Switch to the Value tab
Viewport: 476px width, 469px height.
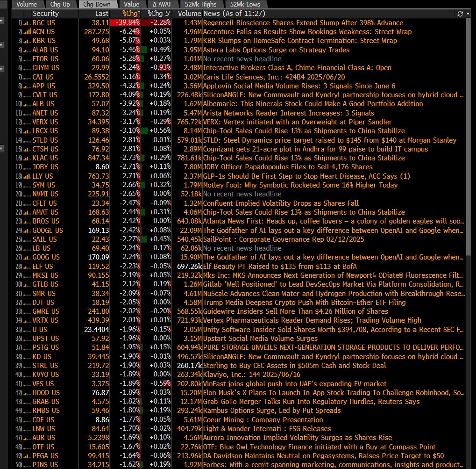pyautogui.click(x=131, y=4)
